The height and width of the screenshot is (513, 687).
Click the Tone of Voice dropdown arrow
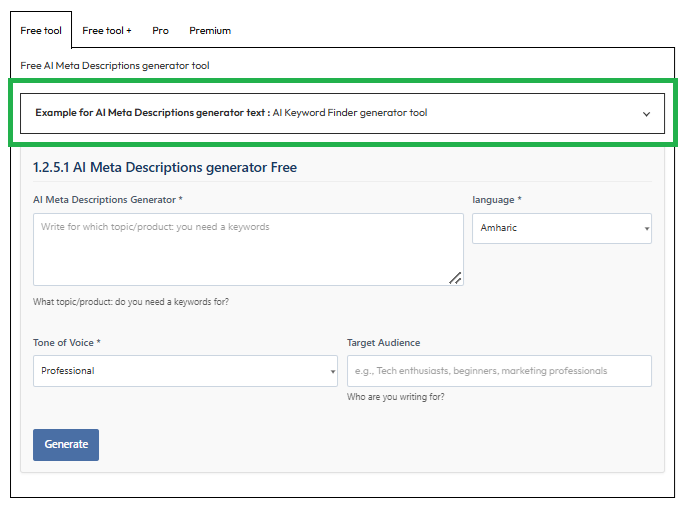point(333,372)
